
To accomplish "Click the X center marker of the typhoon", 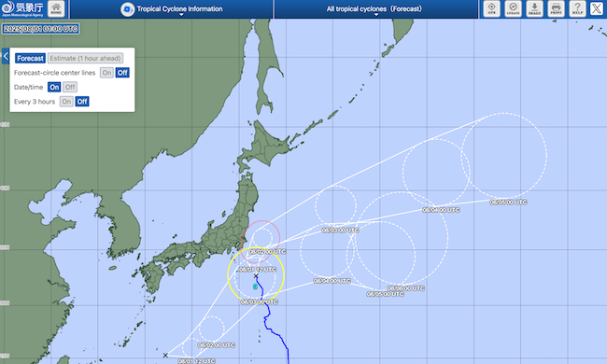I will 256,276.
